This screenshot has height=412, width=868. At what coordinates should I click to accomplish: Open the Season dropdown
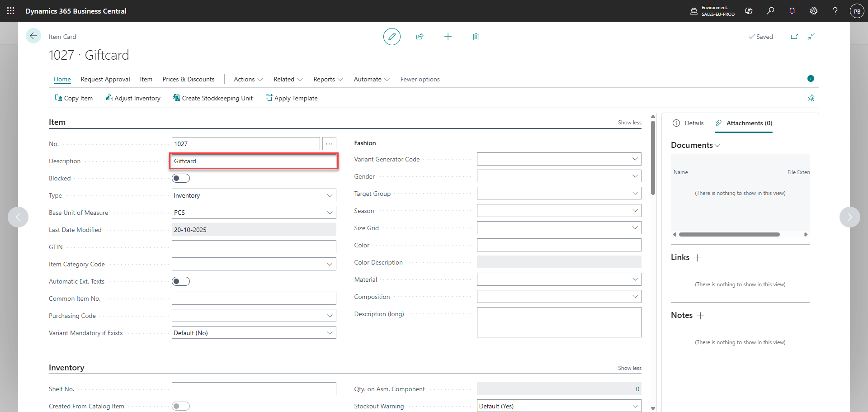(635, 211)
